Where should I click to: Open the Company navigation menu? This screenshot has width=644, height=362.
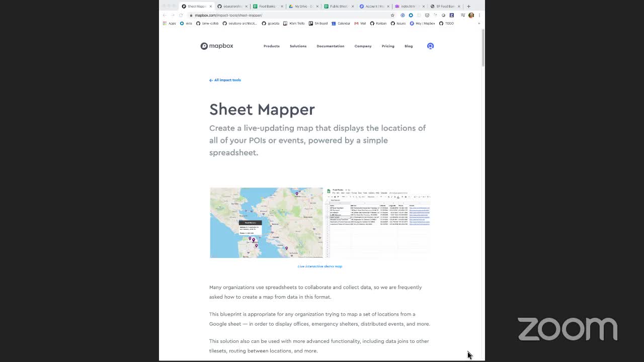coord(363,46)
